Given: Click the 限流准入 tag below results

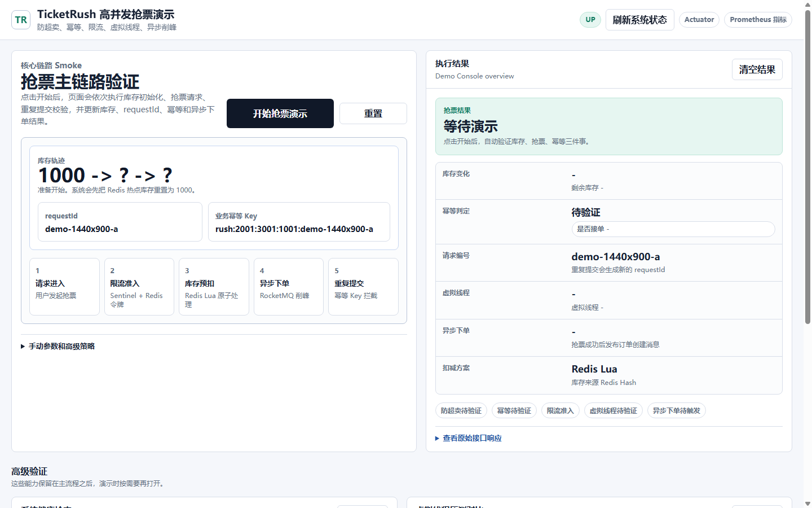Looking at the screenshot, I should click(x=561, y=411).
